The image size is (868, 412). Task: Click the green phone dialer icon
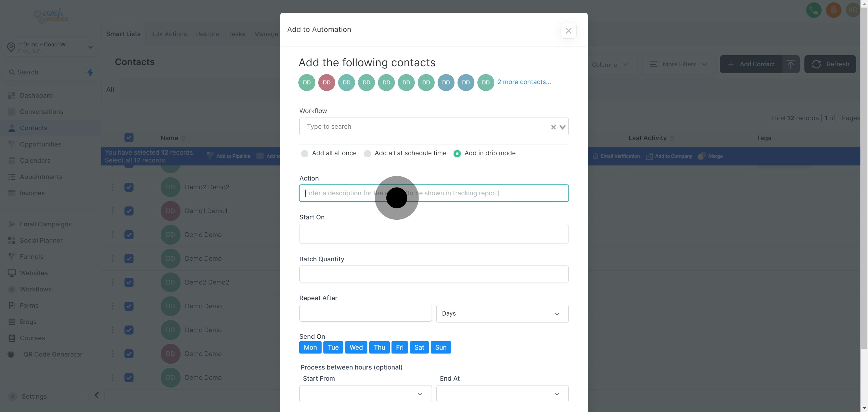click(813, 10)
